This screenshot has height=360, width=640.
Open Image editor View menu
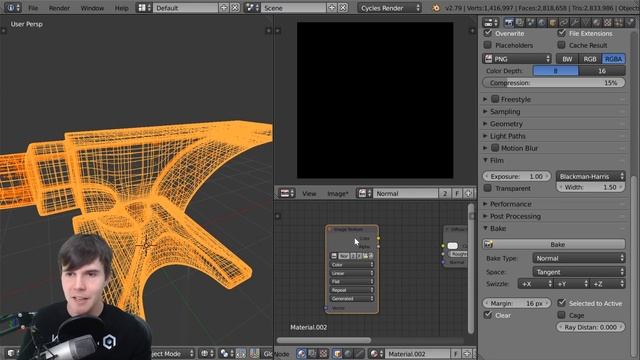(309, 193)
